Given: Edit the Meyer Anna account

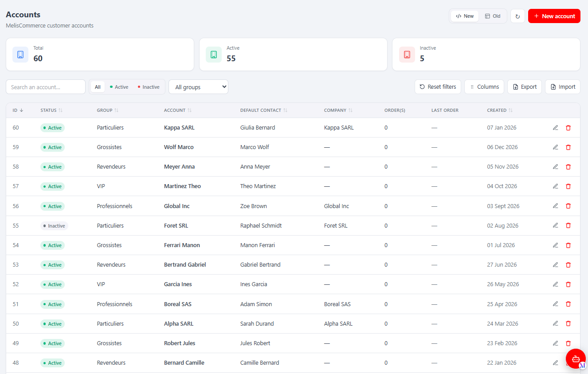Looking at the screenshot, I should (x=555, y=167).
